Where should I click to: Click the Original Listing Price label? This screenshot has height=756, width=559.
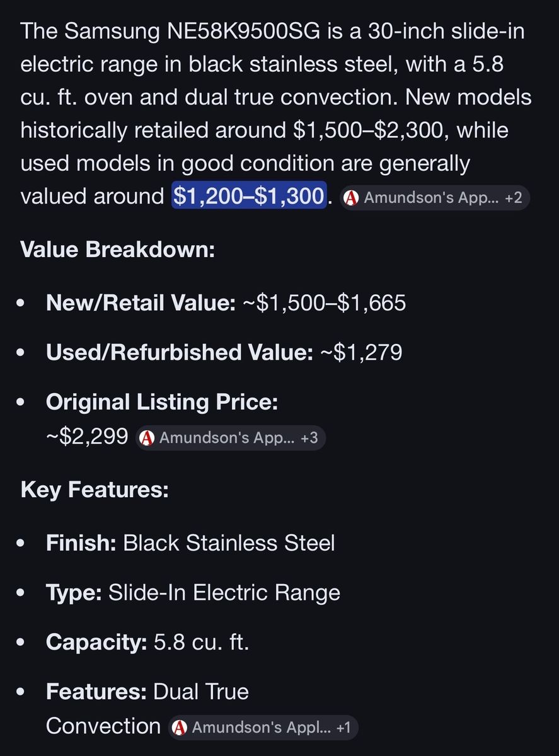click(x=162, y=402)
